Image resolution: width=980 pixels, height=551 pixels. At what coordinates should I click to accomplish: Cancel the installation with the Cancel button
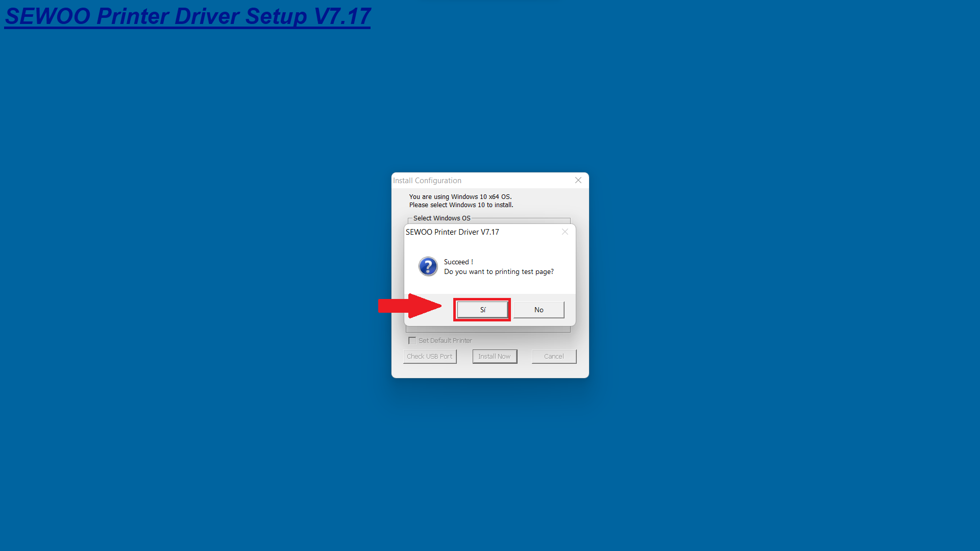click(x=554, y=356)
